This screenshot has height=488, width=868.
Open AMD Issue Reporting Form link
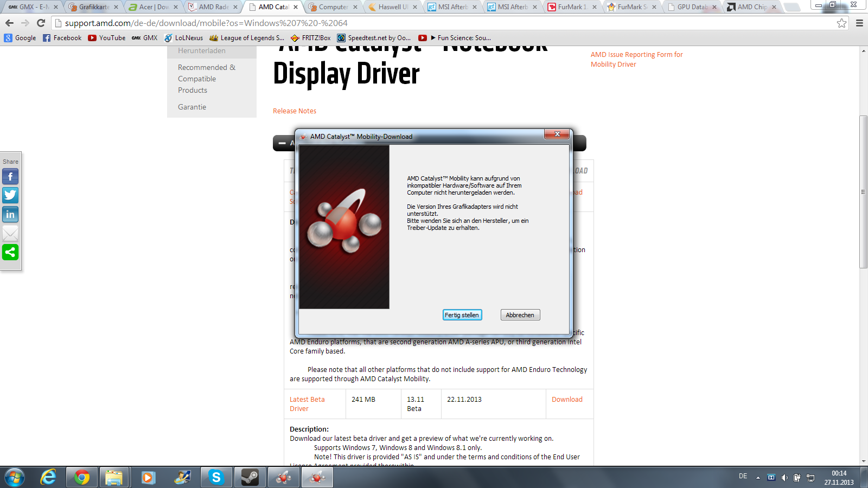click(x=636, y=60)
